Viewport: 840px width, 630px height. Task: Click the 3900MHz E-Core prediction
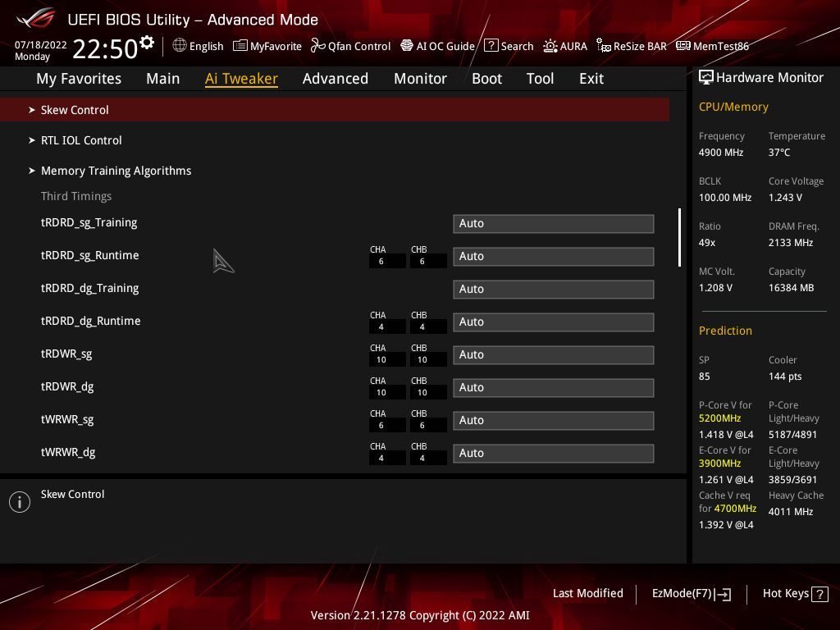coord(719,463)
